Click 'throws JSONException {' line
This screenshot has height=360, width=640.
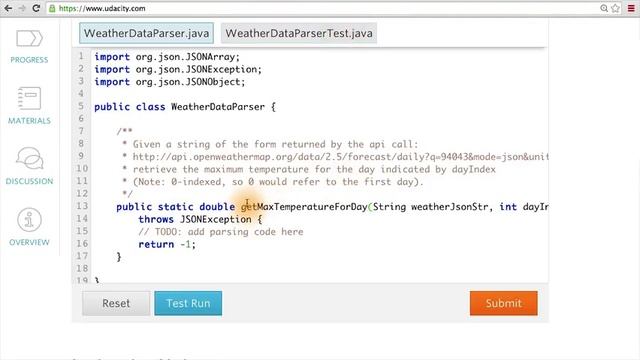pos(200,220)
